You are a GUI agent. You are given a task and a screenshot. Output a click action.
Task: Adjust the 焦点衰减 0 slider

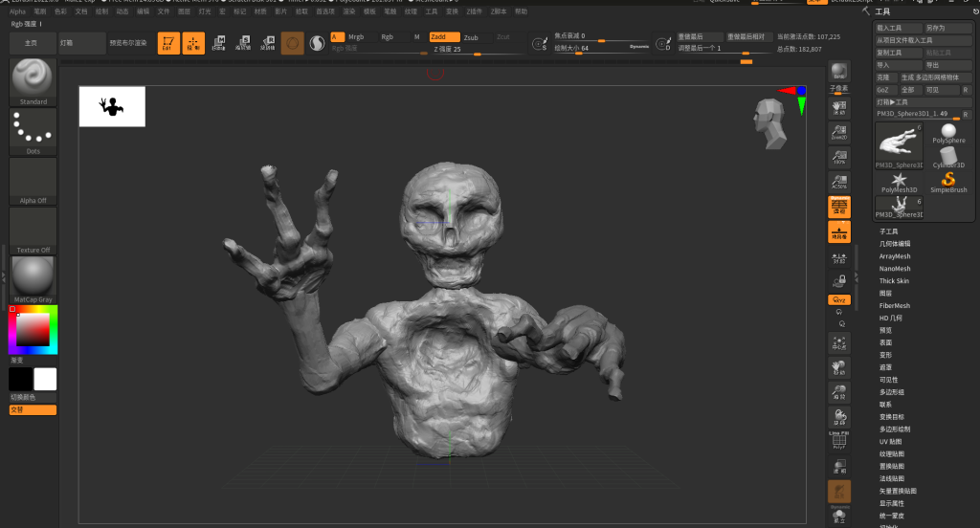600,37
